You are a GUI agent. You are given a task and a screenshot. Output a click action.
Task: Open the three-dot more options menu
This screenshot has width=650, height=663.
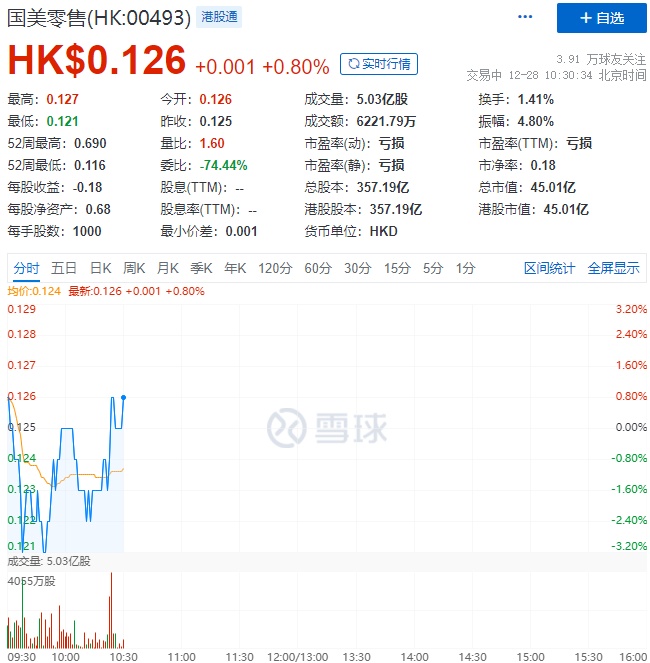525,17
